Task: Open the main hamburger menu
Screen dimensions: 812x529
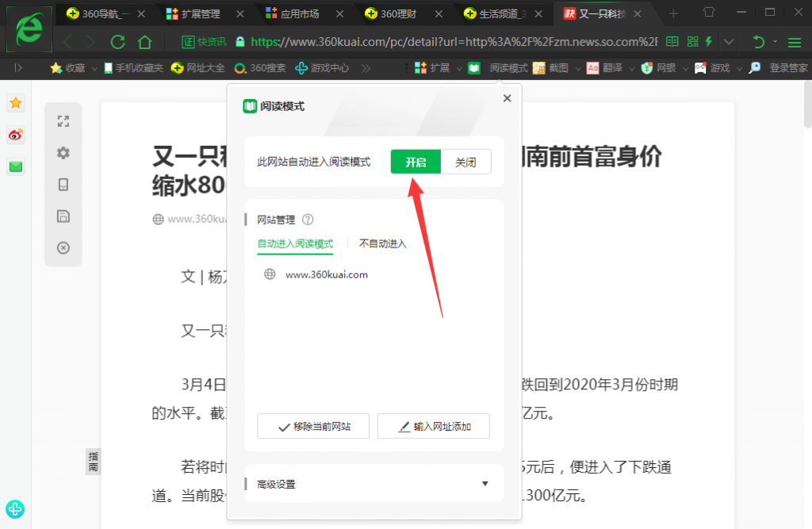Action: pyautogui.click(x=795, y=43)
